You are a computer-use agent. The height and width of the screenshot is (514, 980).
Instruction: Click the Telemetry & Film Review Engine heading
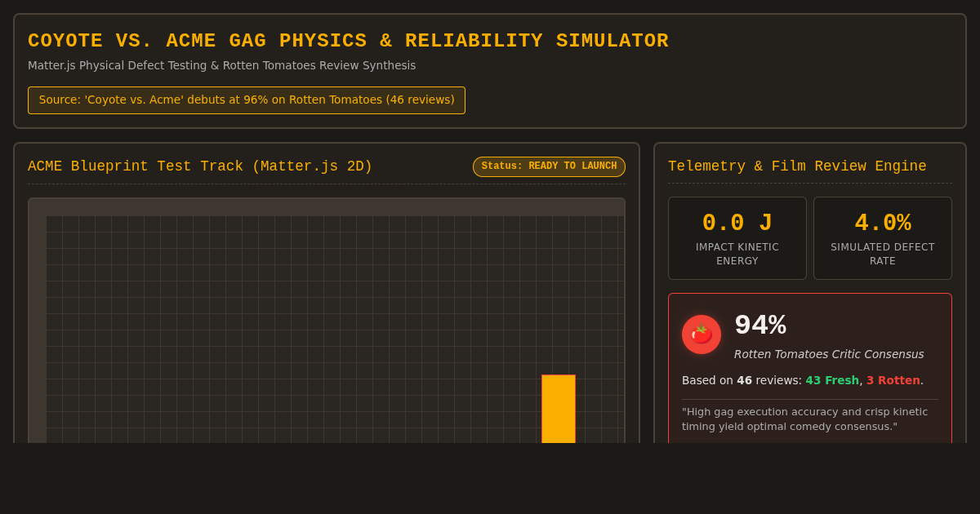coord(797,166)
